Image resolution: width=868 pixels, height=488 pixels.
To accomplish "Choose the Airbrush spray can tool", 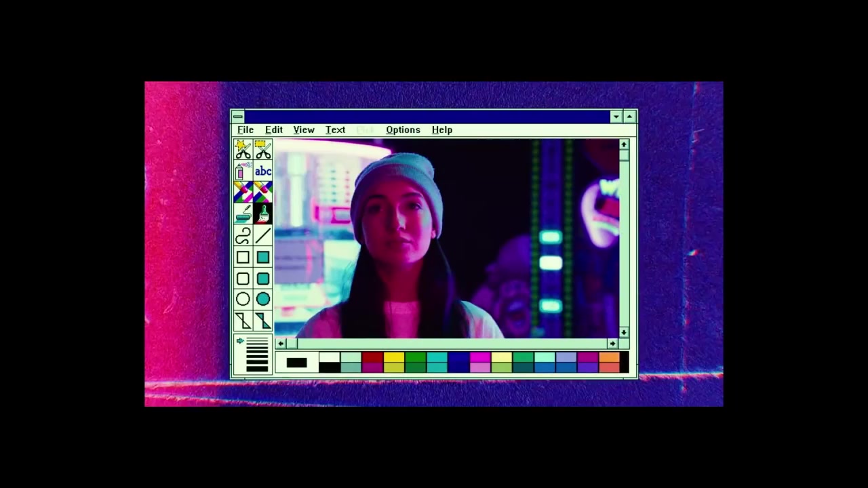I will [243, 171].
